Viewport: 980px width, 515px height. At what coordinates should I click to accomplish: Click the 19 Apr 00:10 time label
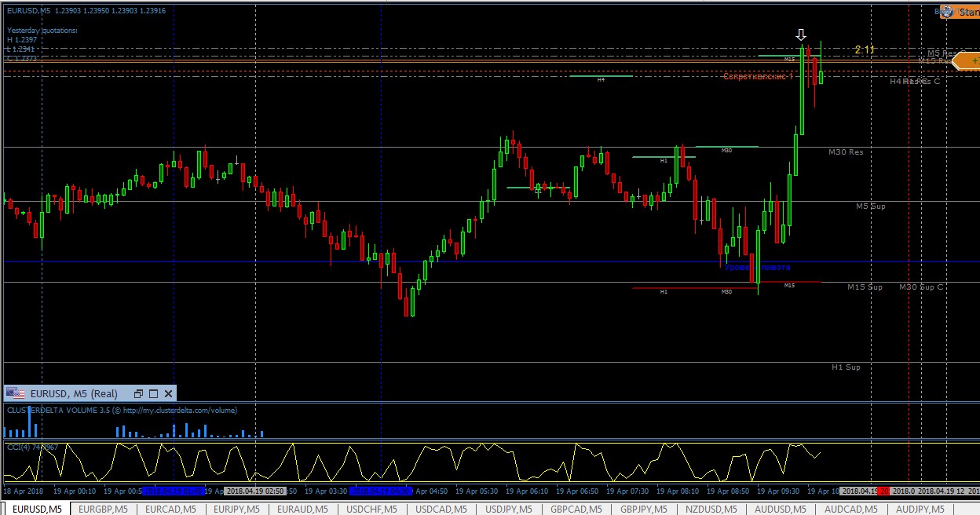[75, 491]
